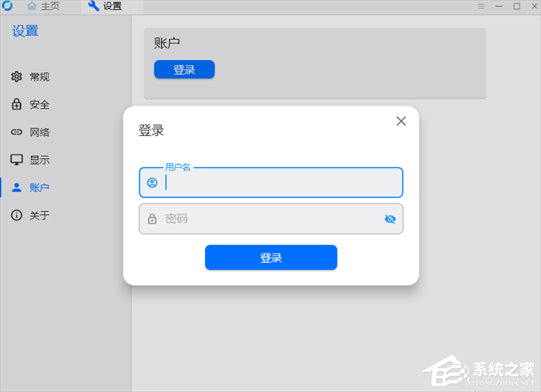This screenshot has height=392, width=541.
Task: Click the link icon beside 网络
Action: (16, 132)
